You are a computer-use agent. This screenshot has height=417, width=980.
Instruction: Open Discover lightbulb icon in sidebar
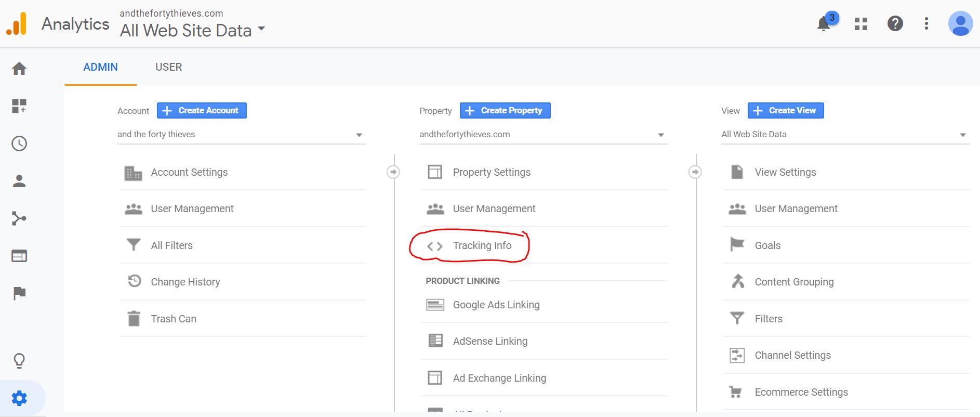19,361
